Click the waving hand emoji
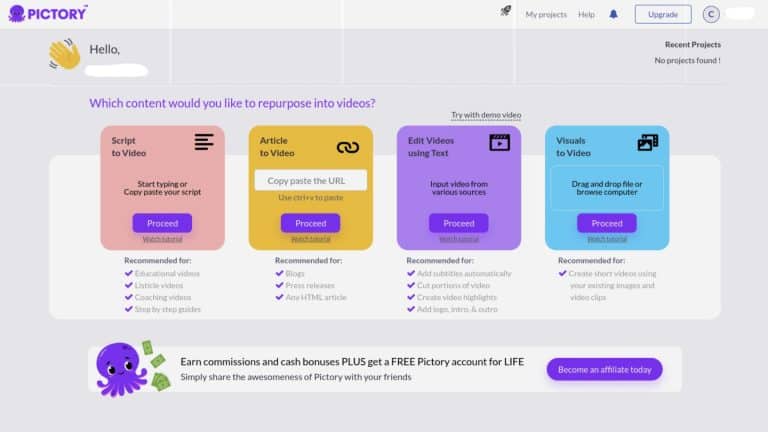The image size is (768, 432). [64, 54]
